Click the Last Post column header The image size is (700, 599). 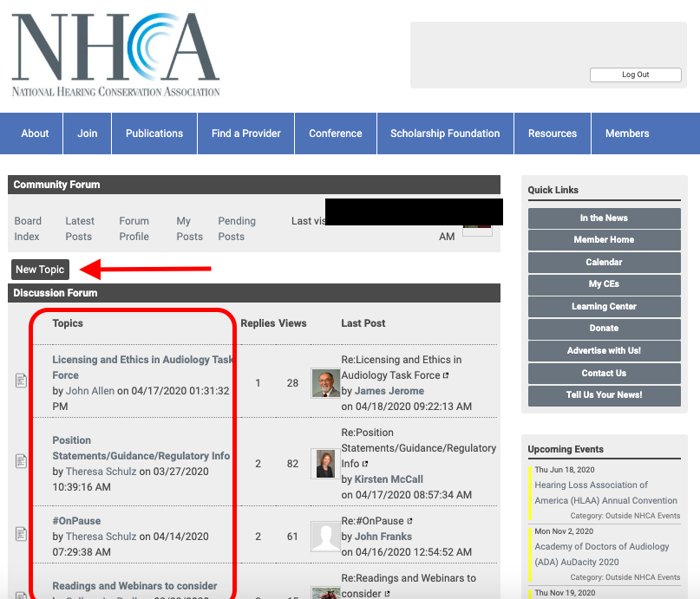pyautogui.click(x=363, y=323)
